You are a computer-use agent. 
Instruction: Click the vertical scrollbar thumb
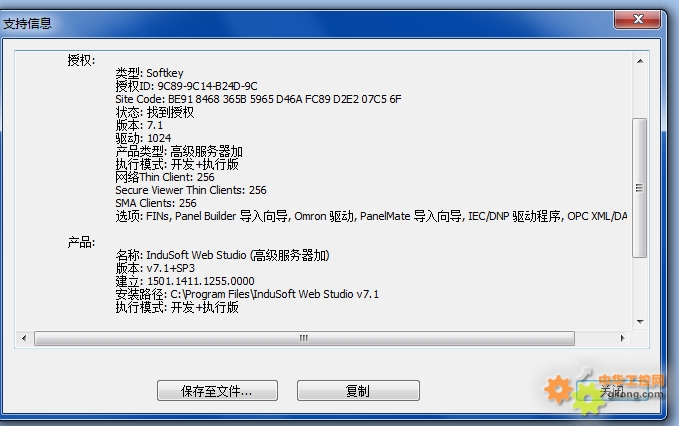(x=640, y=188)
